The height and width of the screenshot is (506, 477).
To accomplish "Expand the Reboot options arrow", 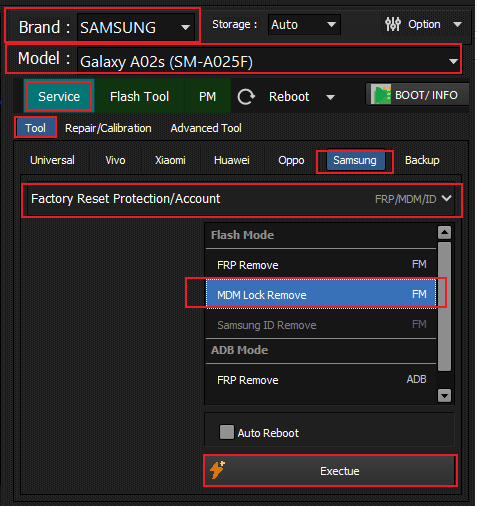I will coord(330,97).
